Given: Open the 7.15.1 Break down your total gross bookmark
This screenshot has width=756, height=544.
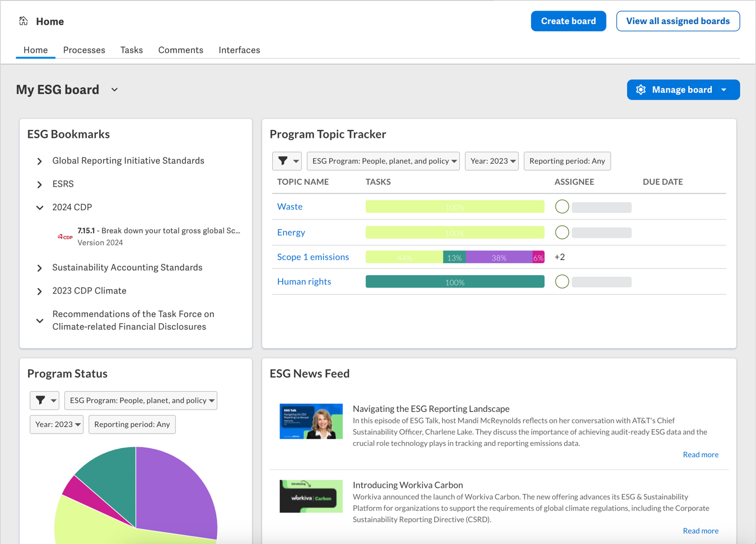Looking at the screenshot, I should [x=158, y=230].
